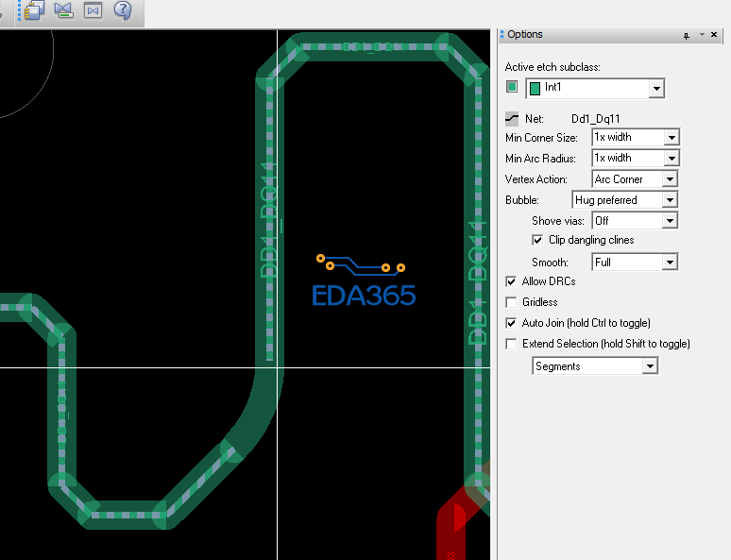The height and width of the screenshot is (560, 731).
Task: Expand the Segments dropdown
Action: (x=650, y=366)
